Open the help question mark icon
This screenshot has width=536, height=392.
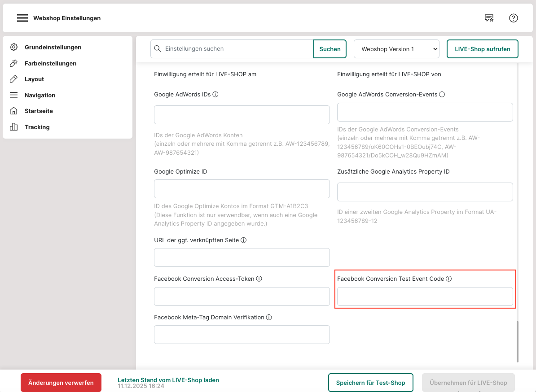click(514, 18)
